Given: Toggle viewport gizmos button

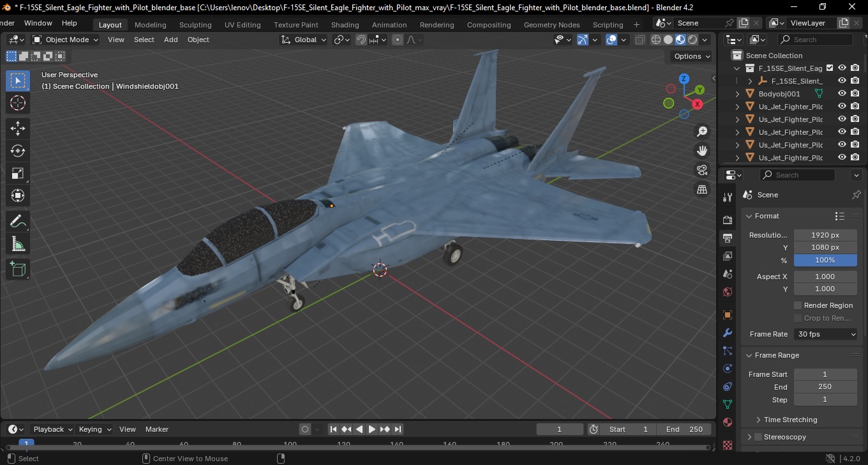Looking at the screenshot, I should point(583,40).
